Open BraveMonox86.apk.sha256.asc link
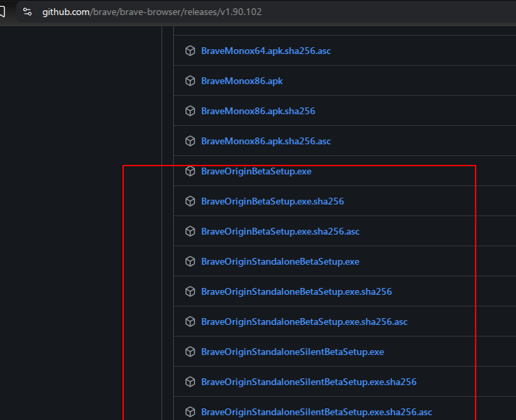516x420 pixels. [266, 141]
